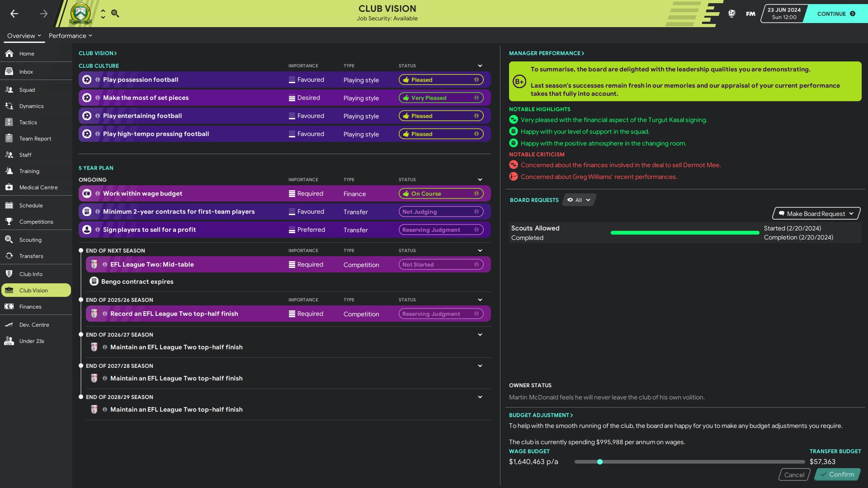Click the Dynamics sidebar icon
Screen dimensions: 868x488
9,106
